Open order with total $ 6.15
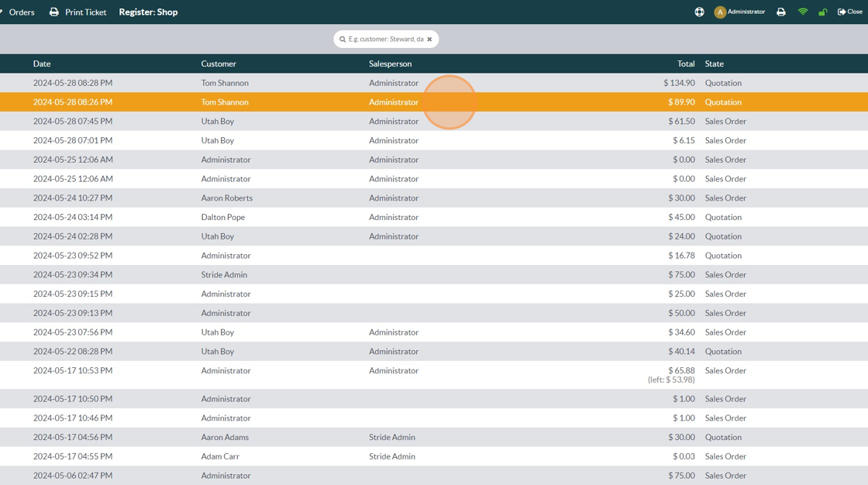The image size is (868, 485). (x=434, y=140)
